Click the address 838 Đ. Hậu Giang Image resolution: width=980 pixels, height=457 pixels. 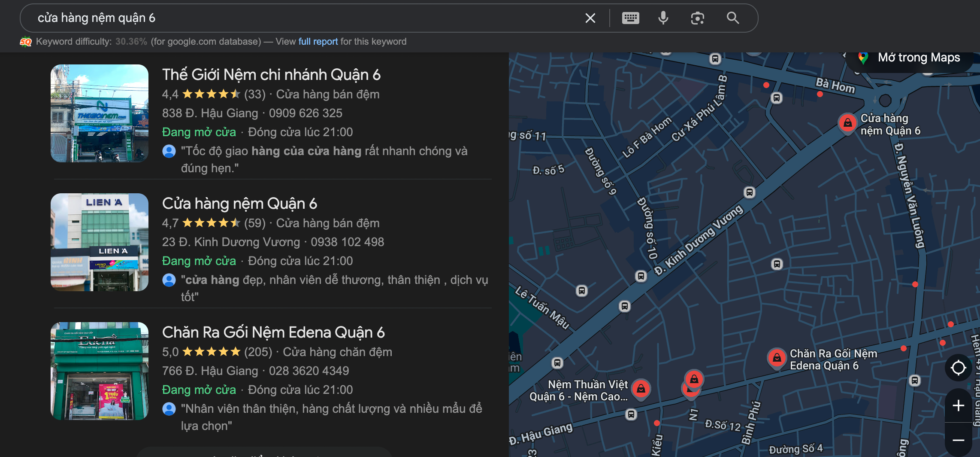coord(210,113)
